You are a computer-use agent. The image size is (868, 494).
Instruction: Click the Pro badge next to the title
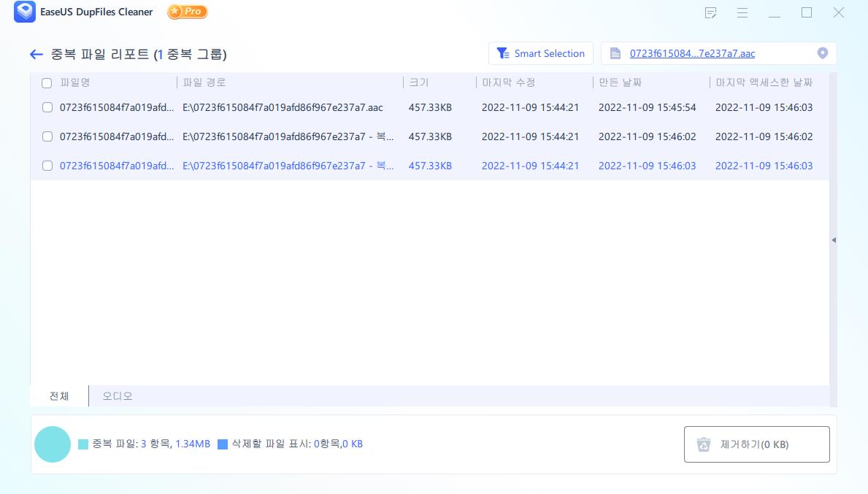click(187, 12)
